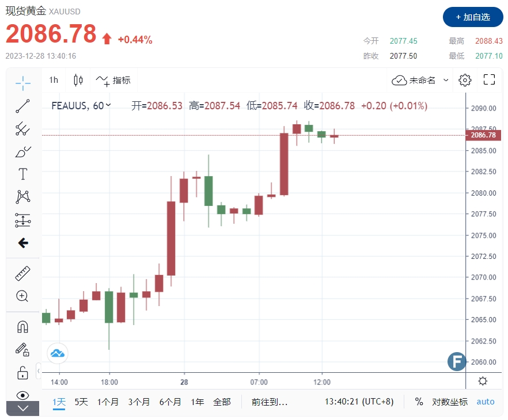This screenshot has width=508, height=420.
Task: Lock all drawings on the chart
Action: (x=22, y=373)
